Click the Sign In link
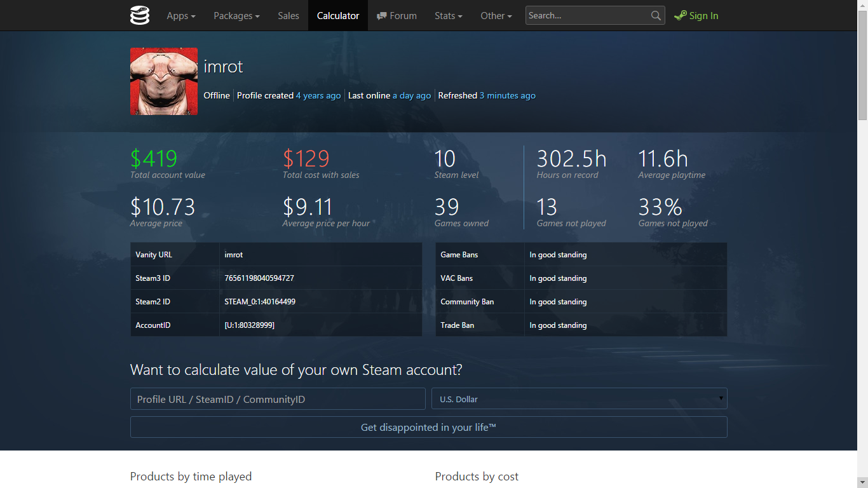 [703, 16]
